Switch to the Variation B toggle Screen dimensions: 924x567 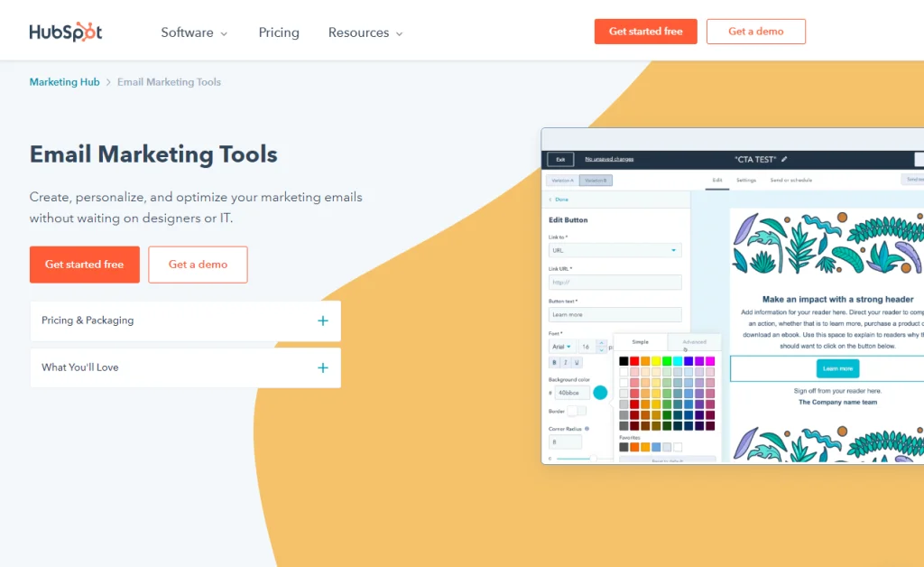pos(596,181)
